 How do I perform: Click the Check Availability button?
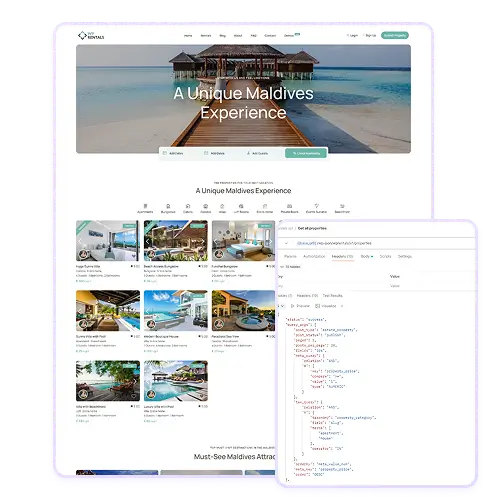click(306, 153)
